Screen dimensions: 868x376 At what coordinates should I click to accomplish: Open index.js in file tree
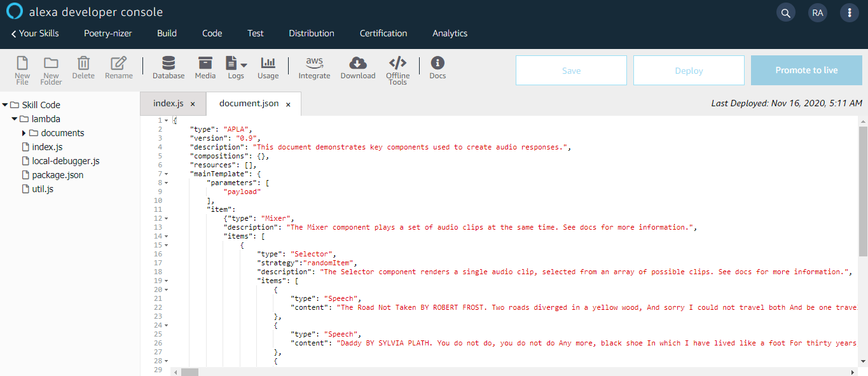(47, 147)
